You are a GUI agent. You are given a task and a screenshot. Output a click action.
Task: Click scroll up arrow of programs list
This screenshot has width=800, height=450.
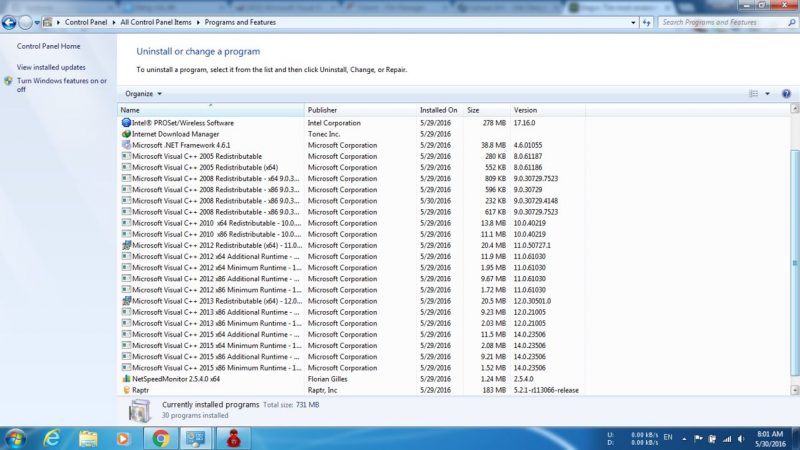pos(794,108)
